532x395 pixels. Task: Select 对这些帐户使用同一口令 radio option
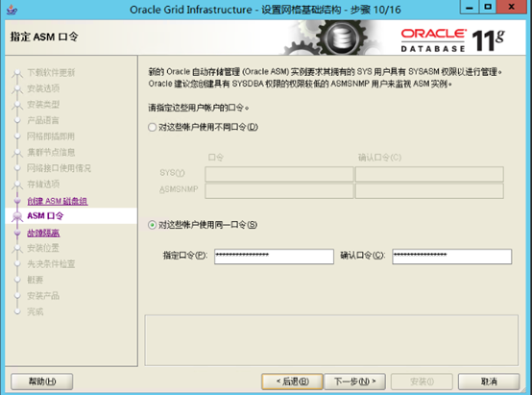(152, 225)
